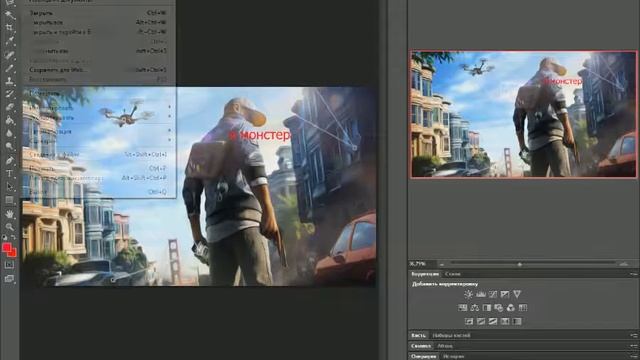Screen dimensions: 640x360
Task: Click the red монстер text on canvas
Action: 260,135
